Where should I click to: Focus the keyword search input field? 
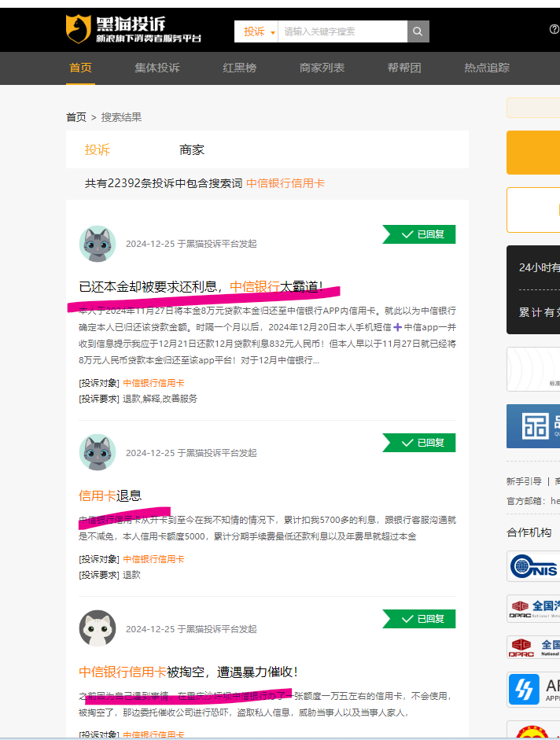(343, 31)
